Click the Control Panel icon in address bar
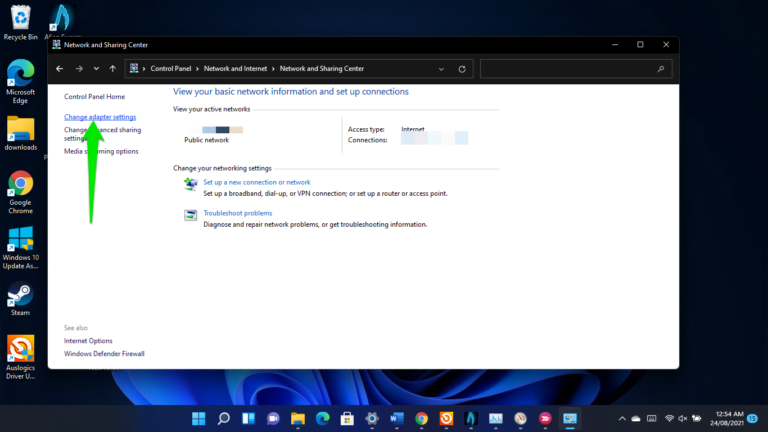Image resolution: width=768 pixels, height=432 pixels. pyautogui.click(x=134, y=69)
